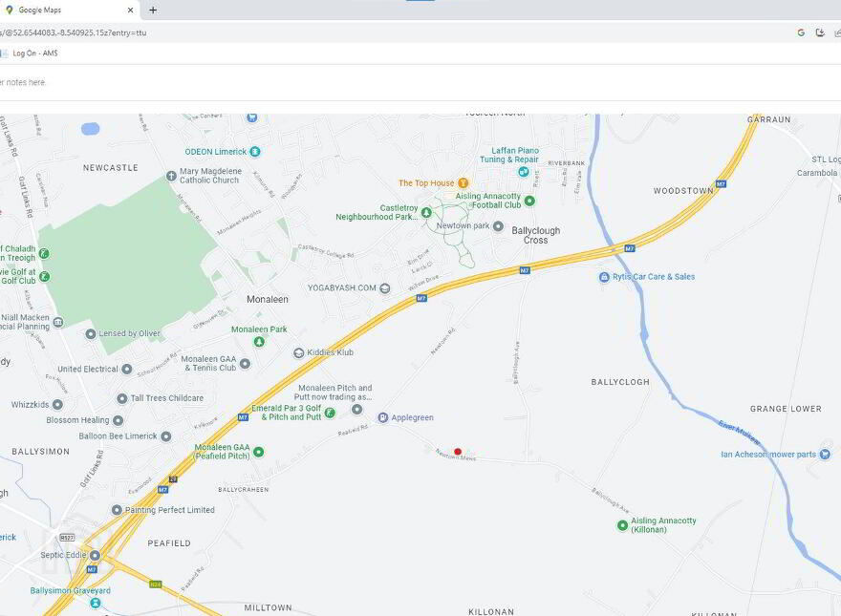This screenshot has width=841, height=616.
Task: Click the Monaleen Pitch and Putt marker
Action: pyautogui.click(x=356, y=409)
